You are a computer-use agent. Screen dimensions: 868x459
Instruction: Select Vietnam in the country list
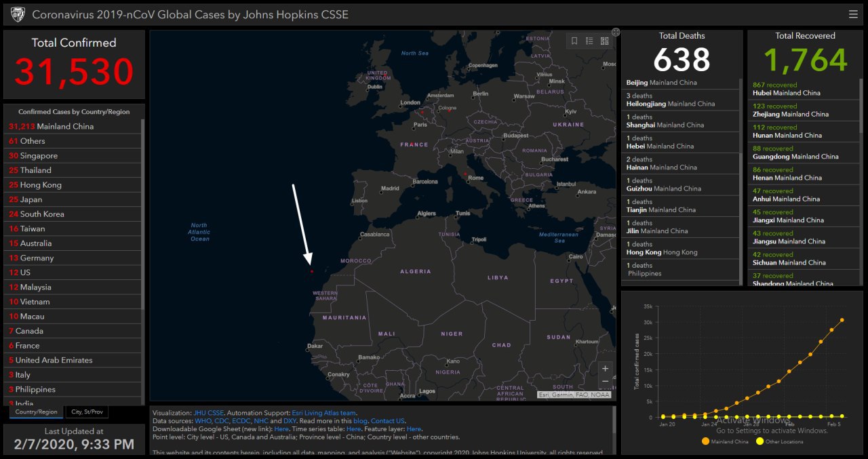tap(73, 302)
